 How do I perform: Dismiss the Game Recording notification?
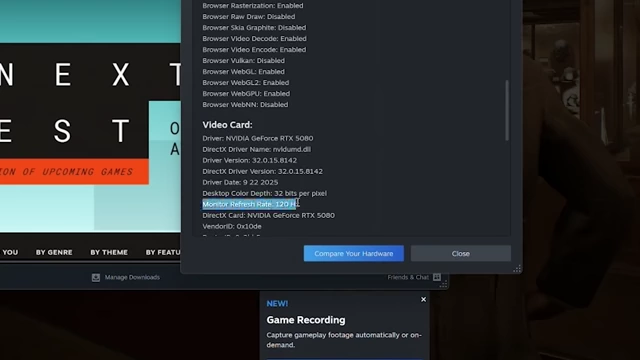(423, 299)
